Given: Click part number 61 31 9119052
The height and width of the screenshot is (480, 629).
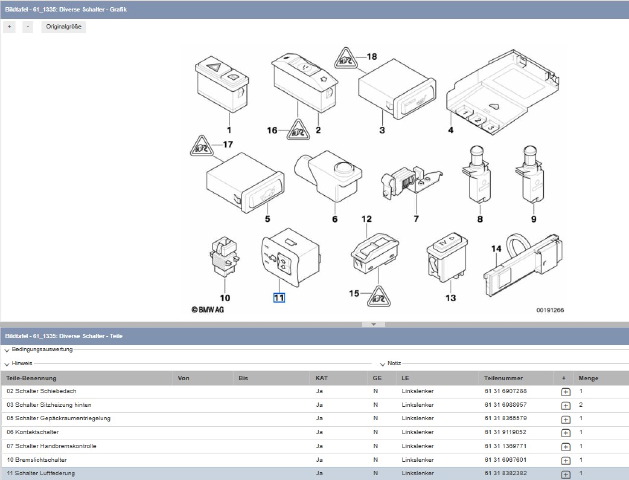Looking at the screenshot, I should [505, 432].
